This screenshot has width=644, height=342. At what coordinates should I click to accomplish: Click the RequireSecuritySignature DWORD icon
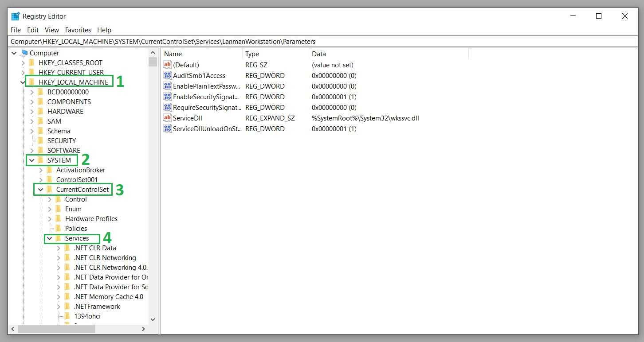pyautogui.click(x=167, y=108)
